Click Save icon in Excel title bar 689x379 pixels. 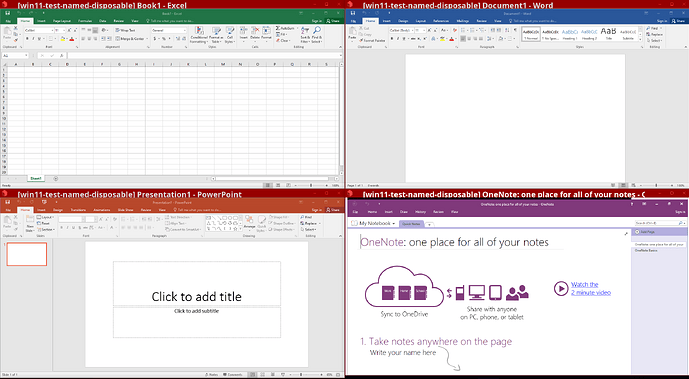tap(7, 13)
